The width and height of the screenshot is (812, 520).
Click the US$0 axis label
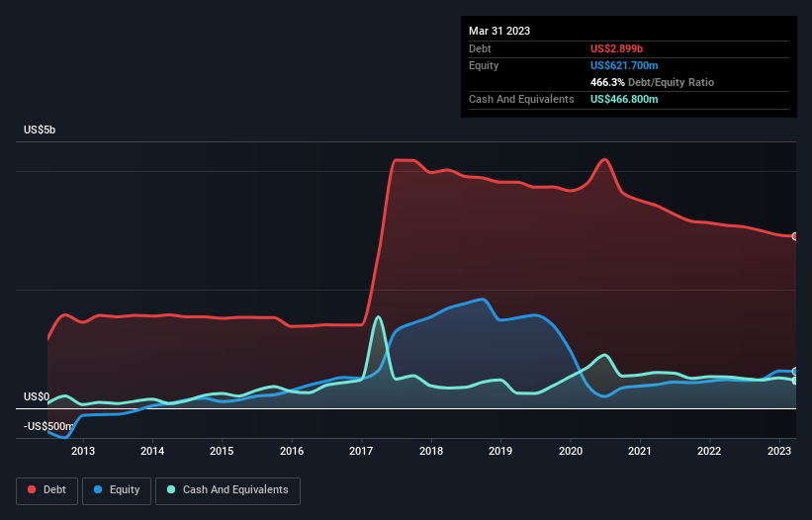point(37,396)
